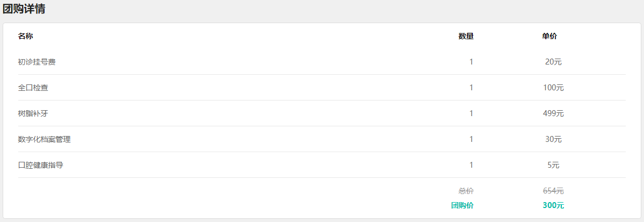
Task: Click the 团购详情 heading
Action: click(24, 9)
